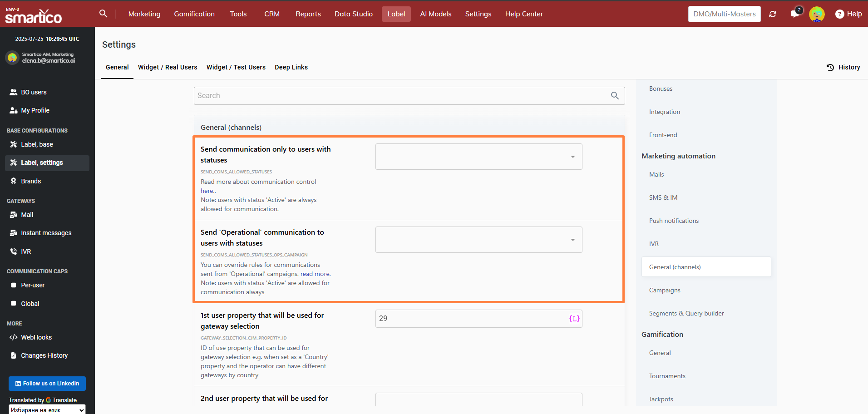The width and height of the screenshot is (868, 414).
Task: Open the Data Studio menu
Action: (x=353, y=14)
